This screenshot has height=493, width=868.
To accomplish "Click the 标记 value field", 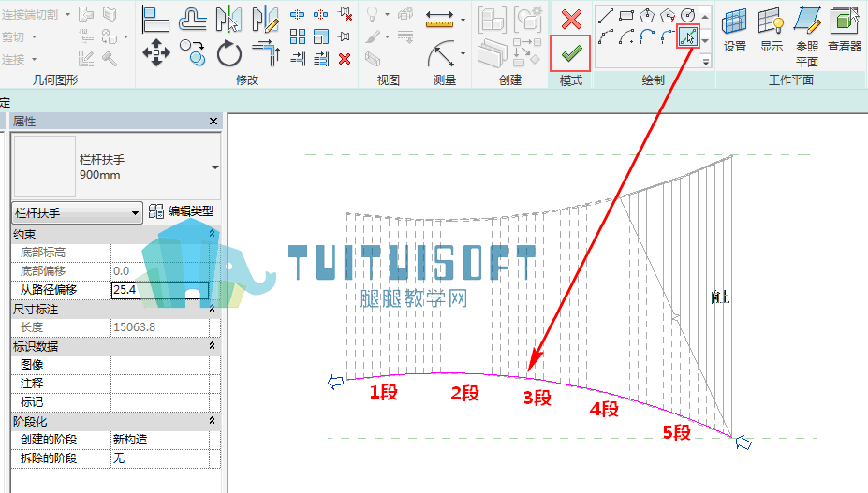I will tap(160, 402).
